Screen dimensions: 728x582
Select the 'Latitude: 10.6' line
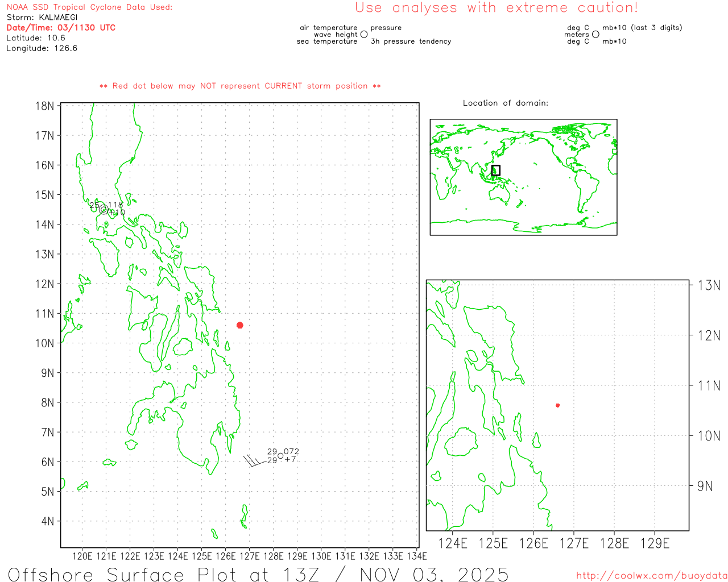point(36,38)
